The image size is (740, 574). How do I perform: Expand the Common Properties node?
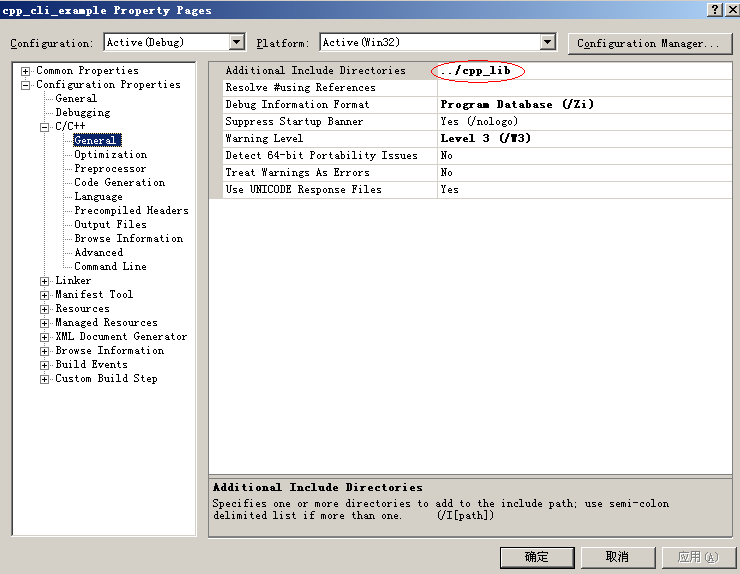point(26,71)
